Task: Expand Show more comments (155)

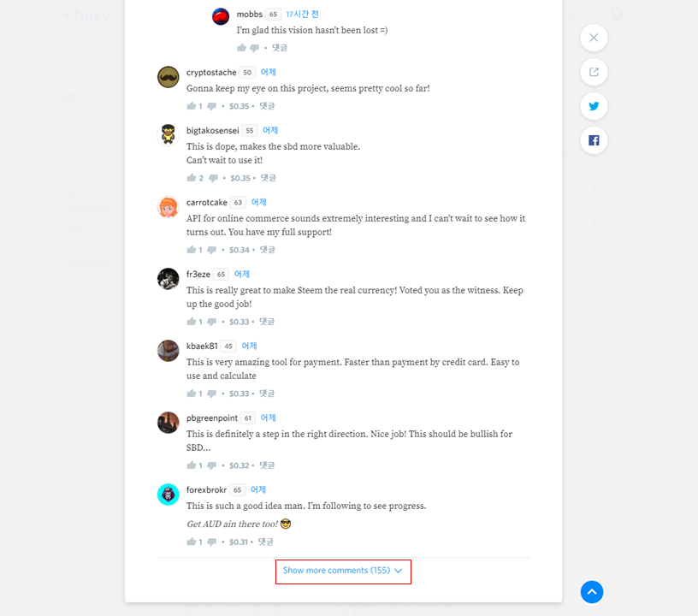Action: click(343, 571)
